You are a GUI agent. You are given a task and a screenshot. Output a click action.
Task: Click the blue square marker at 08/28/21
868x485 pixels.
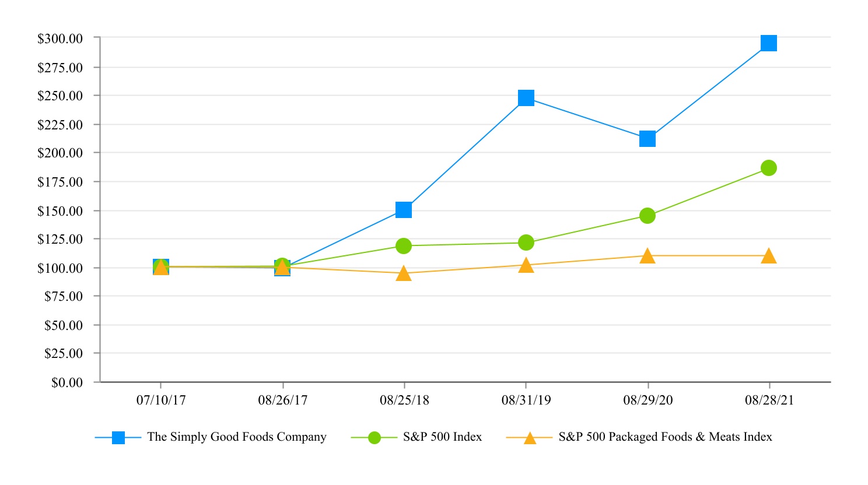coord(768,43)
